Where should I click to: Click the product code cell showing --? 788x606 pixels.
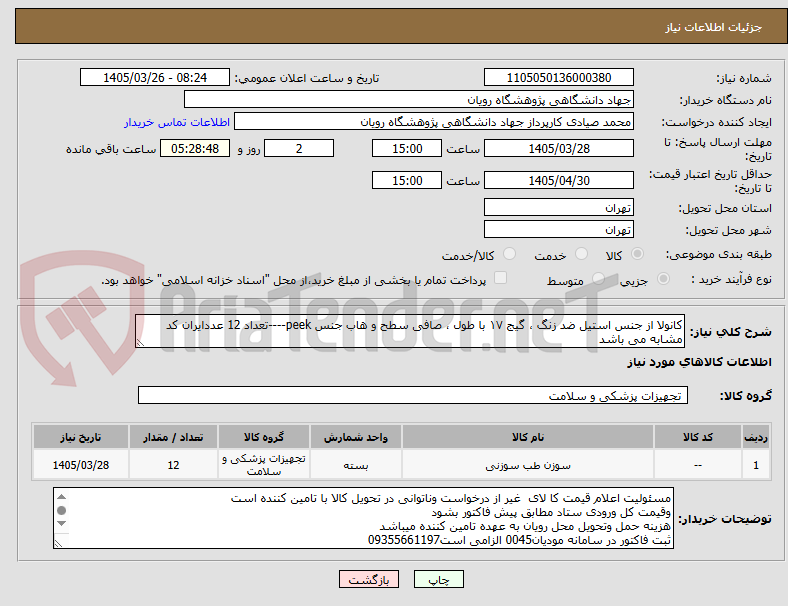click(x=698, y=465)
